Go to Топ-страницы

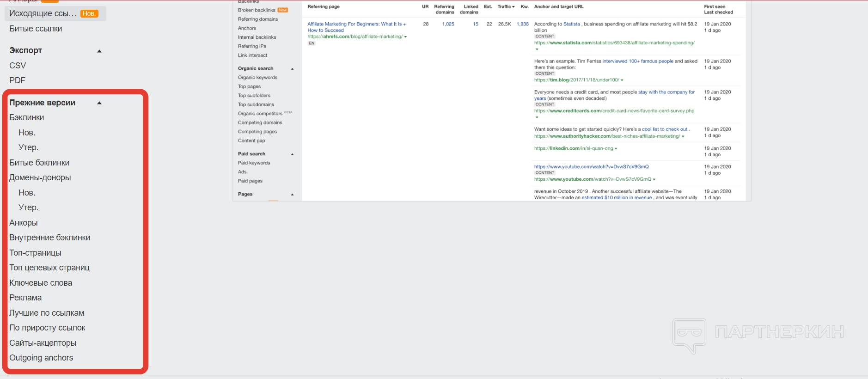pyautogui.click(x=35, y=253)
